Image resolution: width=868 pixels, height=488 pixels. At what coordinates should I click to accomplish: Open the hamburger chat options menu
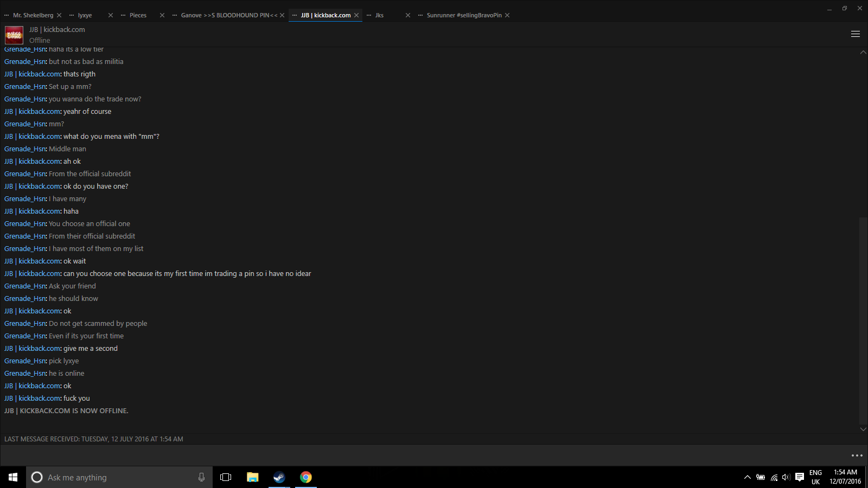pyautogui.click(x=856, y=34)
